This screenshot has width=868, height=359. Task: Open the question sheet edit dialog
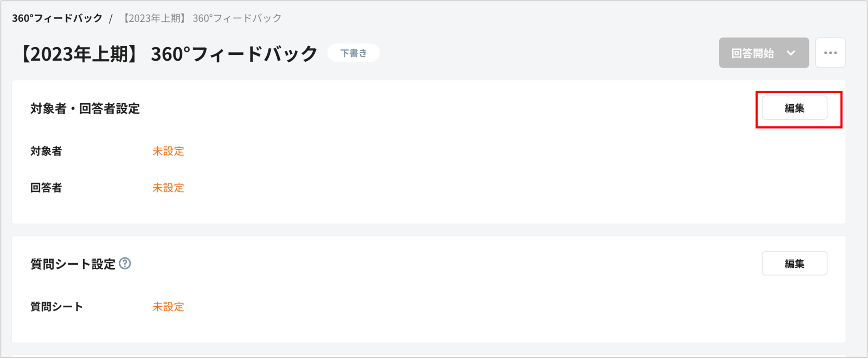(x=794, y=264)
